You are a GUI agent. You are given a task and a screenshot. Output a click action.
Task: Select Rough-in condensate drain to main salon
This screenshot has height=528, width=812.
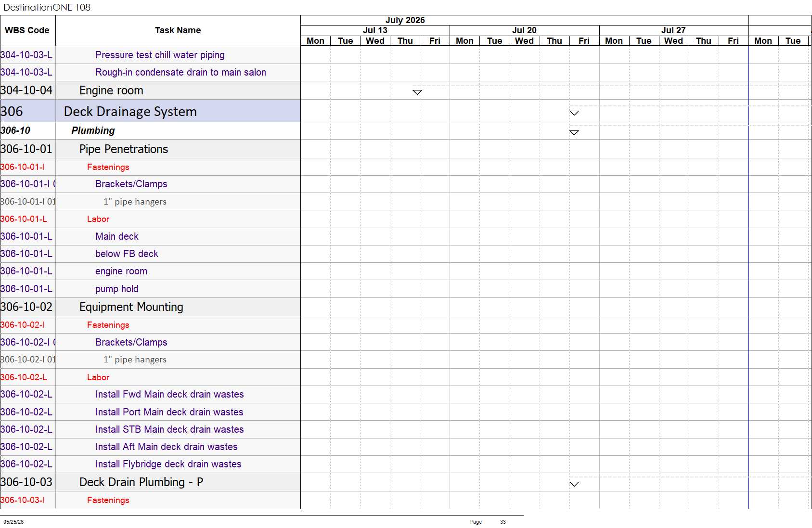tap(180, 72)
